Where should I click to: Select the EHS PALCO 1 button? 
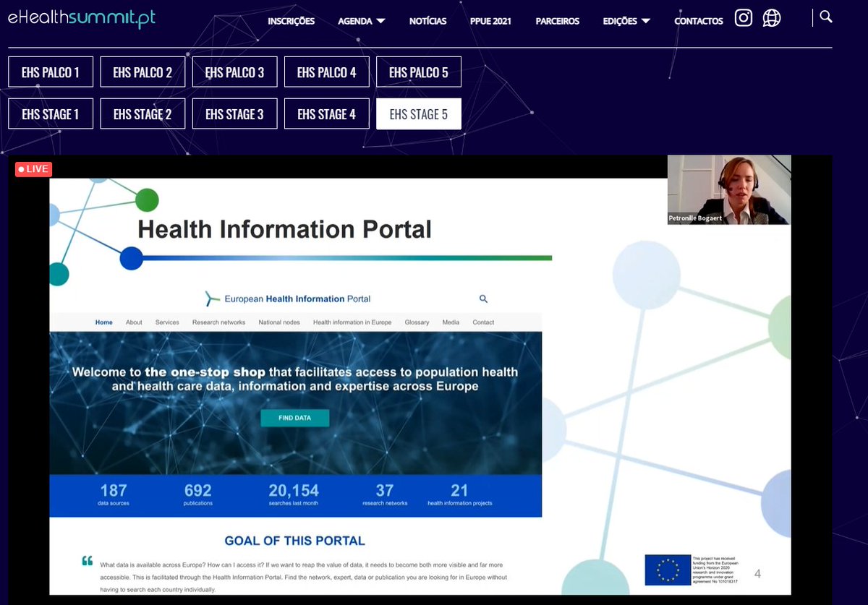tap(51, 72)
